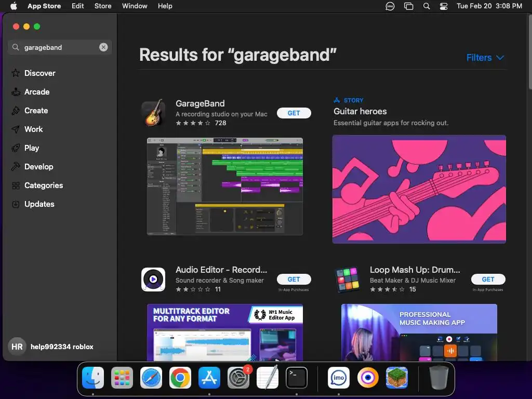Open Terminal from the Dock
The height and width of the screenshot is (399, 532).
(x=297, y=378)
